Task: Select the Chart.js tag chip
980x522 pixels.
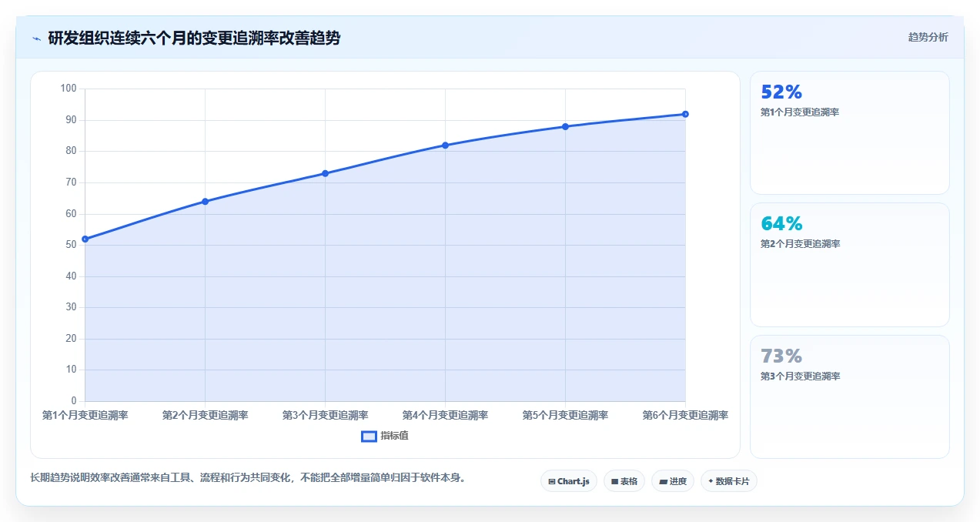Action: [x=568, y=481]
